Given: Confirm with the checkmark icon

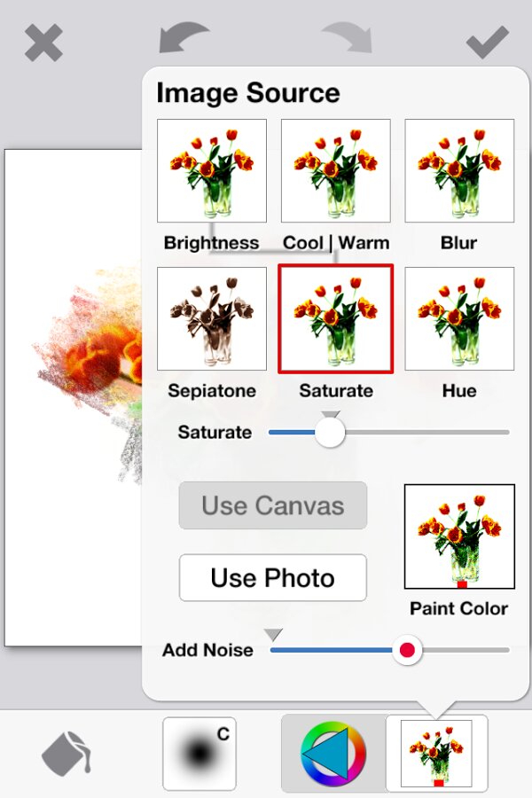Looking at the screenshot, I should (x=488, y=42).
